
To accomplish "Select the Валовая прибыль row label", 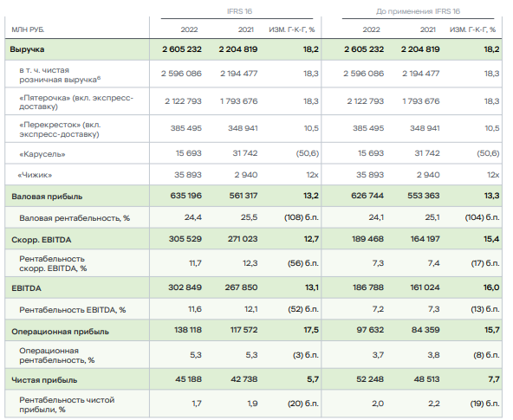I will [47, 197].
